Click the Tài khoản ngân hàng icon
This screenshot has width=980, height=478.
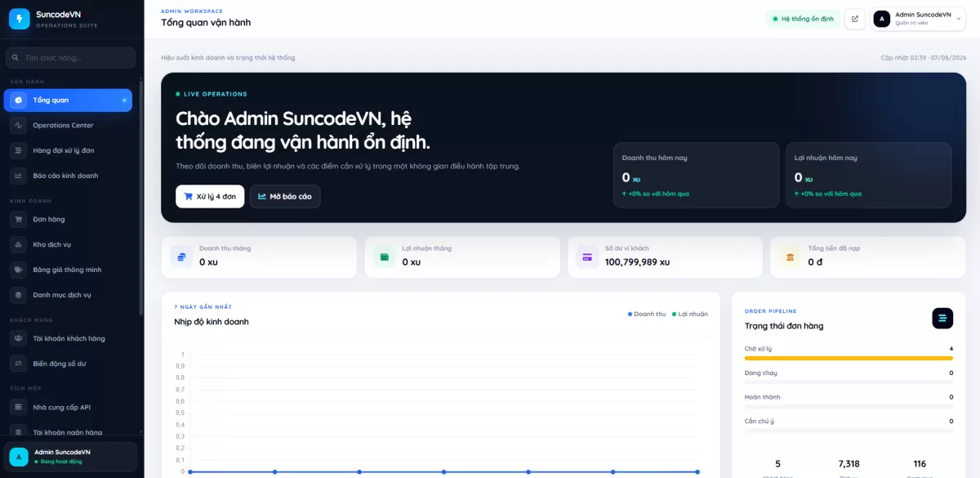(x=19, y=432)
